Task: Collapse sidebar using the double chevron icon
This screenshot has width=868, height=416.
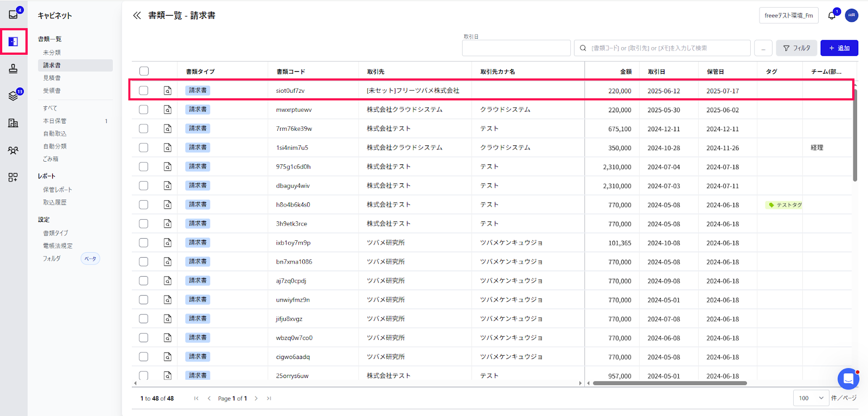Action: coord(137,16)
